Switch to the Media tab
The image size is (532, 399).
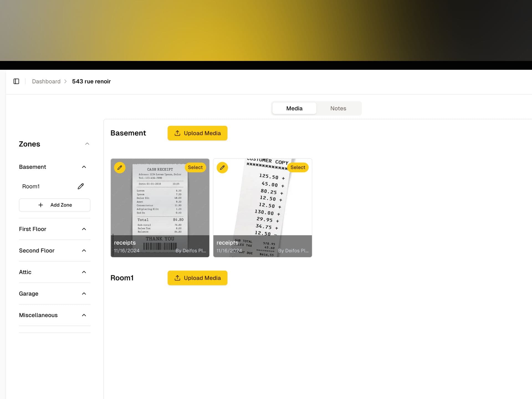point(294,108)
